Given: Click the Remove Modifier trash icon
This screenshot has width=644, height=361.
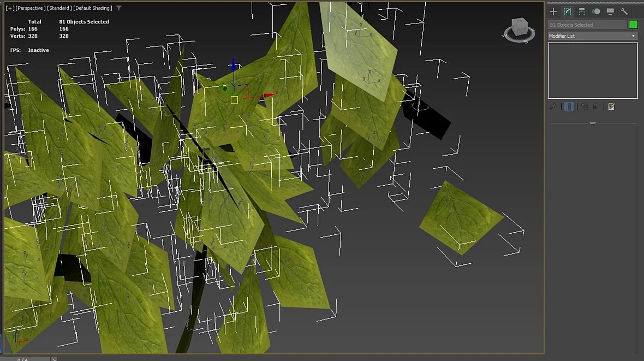Looking at the screenshot, I should [595, 107].
